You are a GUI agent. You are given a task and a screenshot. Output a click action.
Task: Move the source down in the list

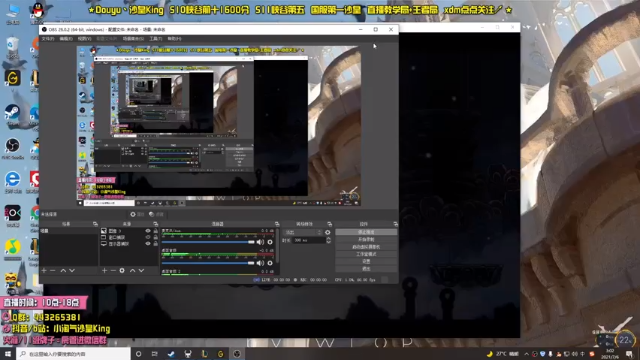pos(141,271)
